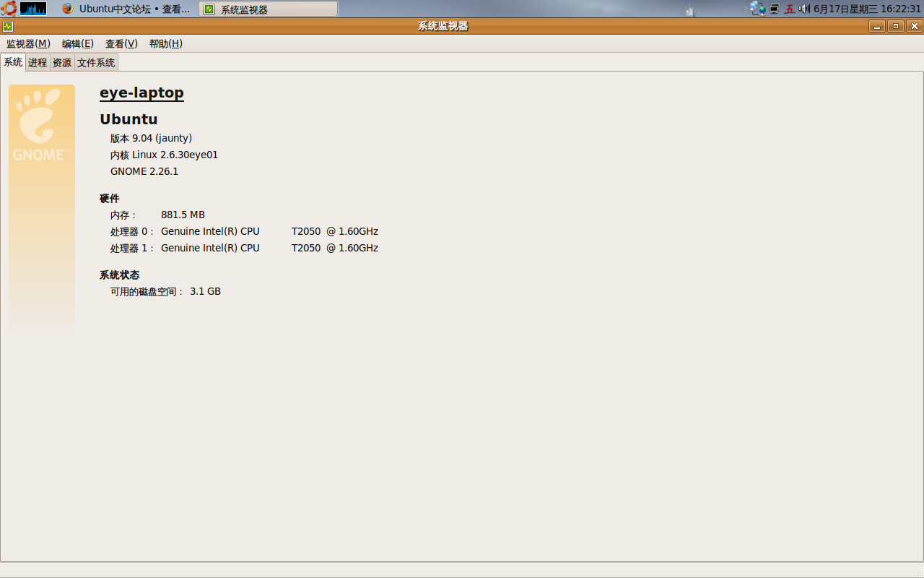Click the 版本 9.04 (jaunty) line
The width and height of the screenshot is (924, 578).
click(151, 138)
